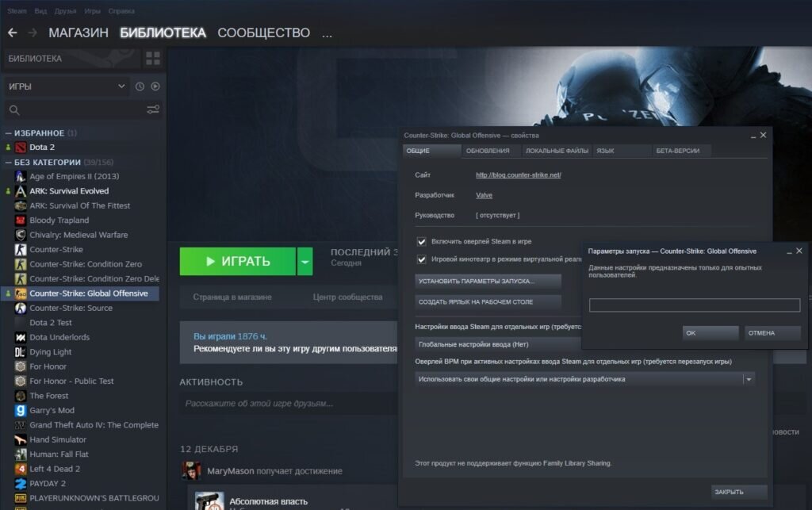Go to the СООБЩЕСТВО section
This screenshot has height=510, width=812.
pyautogui.click(x=263, y=33)
